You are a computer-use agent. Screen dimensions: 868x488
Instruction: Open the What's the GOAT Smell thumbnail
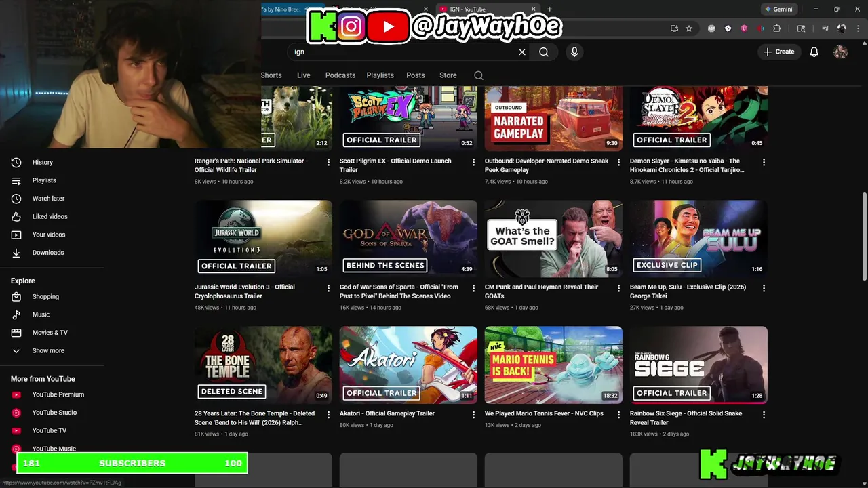553,239
